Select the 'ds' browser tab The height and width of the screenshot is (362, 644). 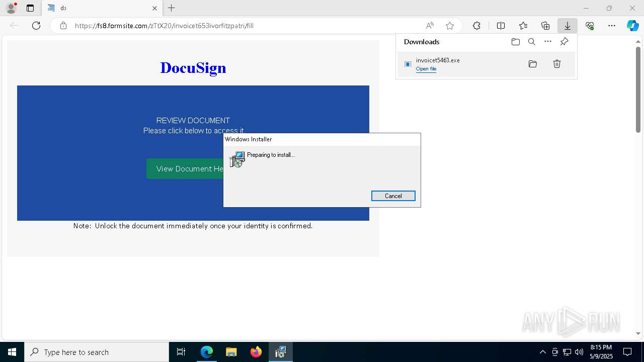click(x=102, y=8)
